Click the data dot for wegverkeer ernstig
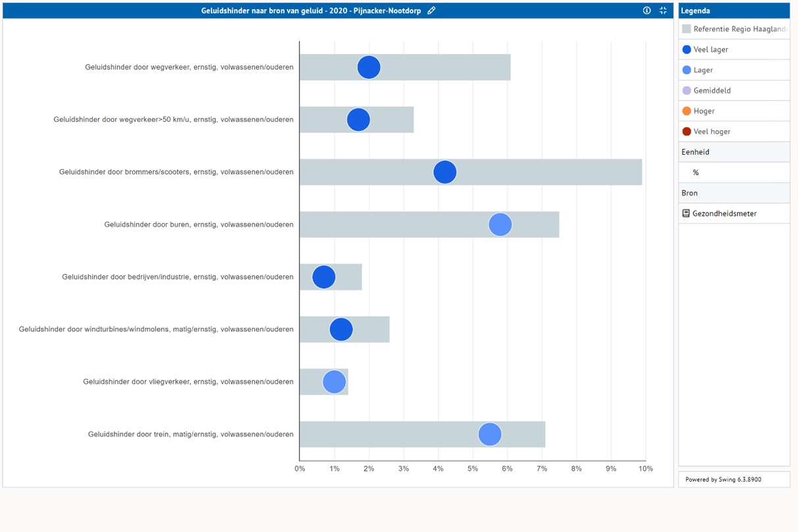This screenshot has height=532, width=798. click(369, 67)
